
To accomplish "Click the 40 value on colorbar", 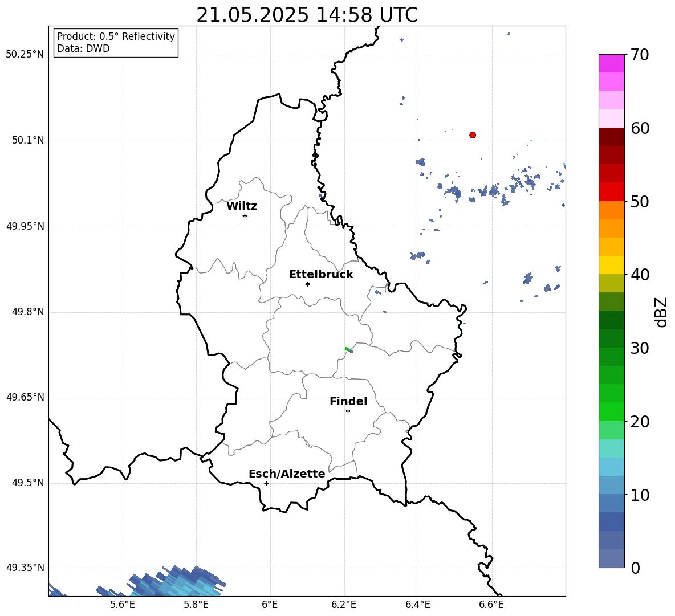I will [x=640, y=275].
